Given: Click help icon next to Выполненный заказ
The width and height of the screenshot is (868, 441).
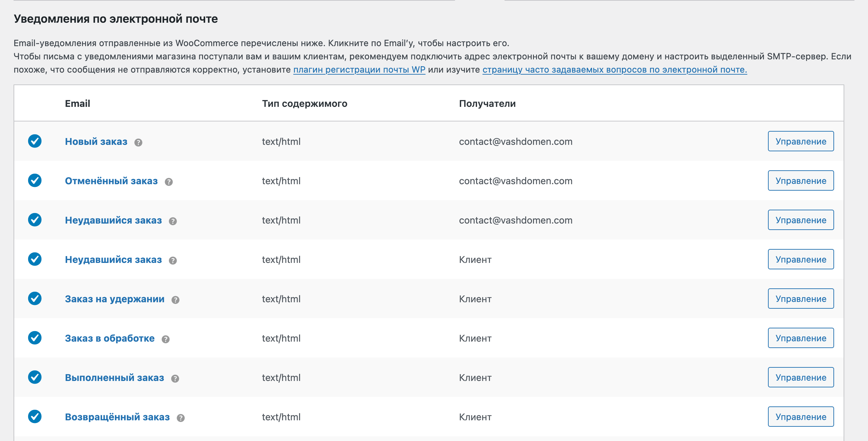Looking at the screenshot, I should (175, 379).
